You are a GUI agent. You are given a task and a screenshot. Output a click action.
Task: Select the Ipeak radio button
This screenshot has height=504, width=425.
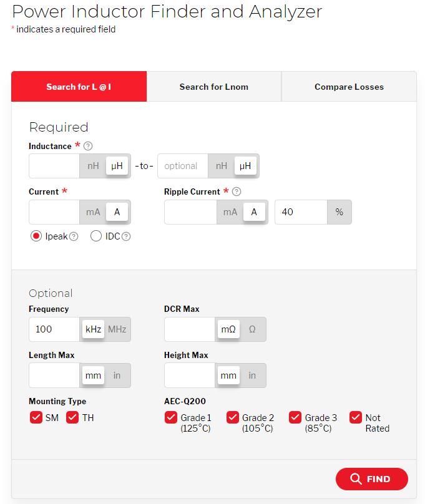[x=36, y=236]
